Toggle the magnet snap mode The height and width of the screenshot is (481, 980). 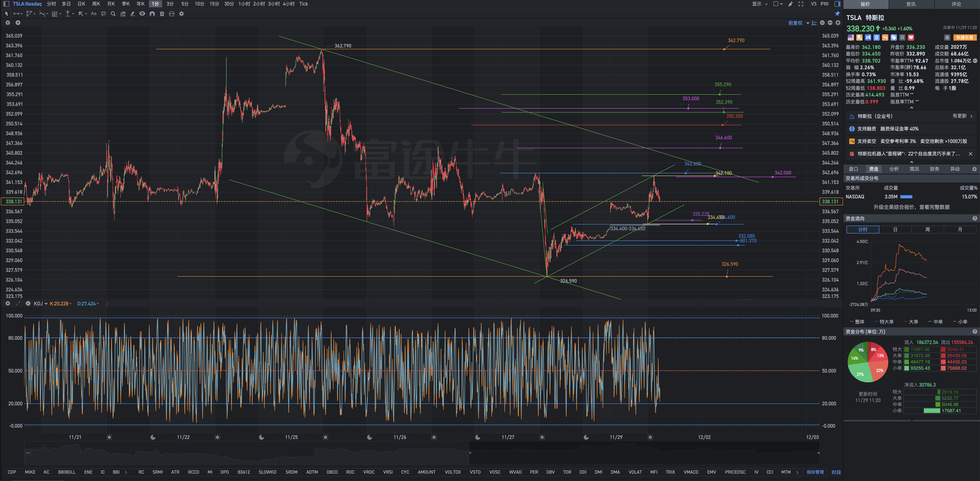(152, 14)
